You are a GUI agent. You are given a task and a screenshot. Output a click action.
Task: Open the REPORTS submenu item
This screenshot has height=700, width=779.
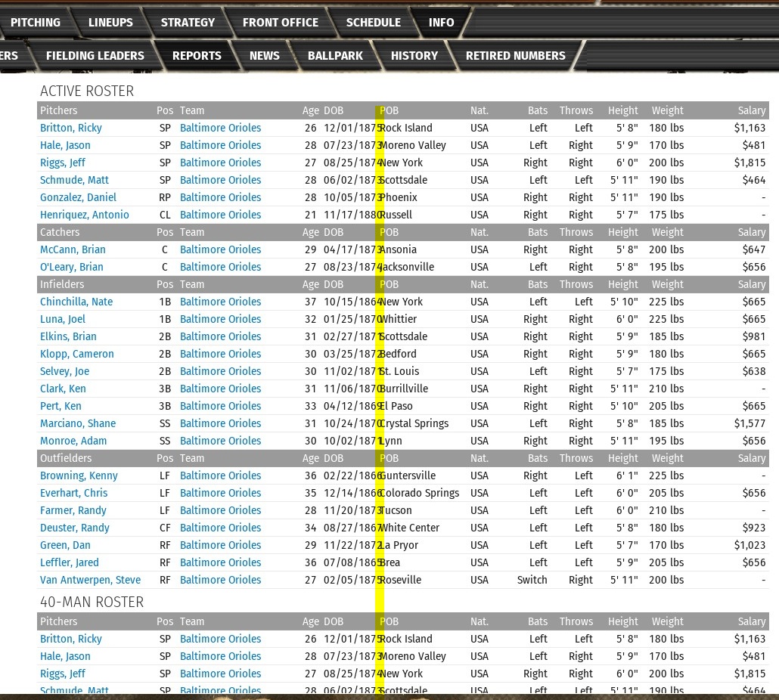[197, 56]
